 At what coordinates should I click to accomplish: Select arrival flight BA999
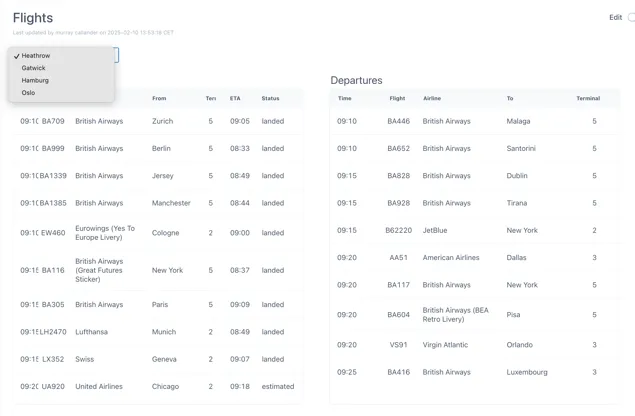pos(53,148)
